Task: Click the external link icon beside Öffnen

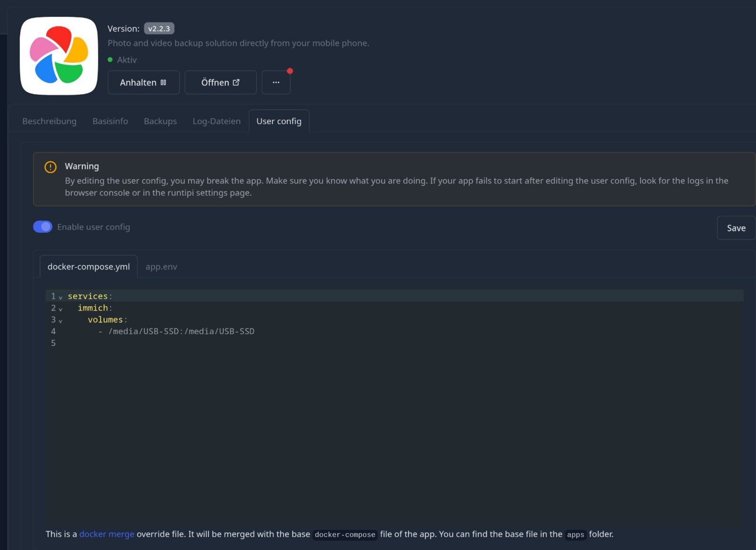Action: pos(236,83)
